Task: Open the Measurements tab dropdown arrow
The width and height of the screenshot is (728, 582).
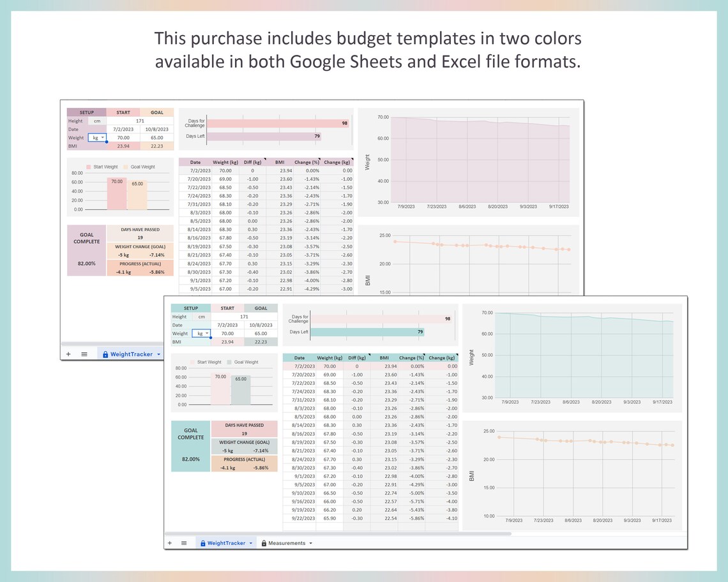Action: tap(311, 543)
